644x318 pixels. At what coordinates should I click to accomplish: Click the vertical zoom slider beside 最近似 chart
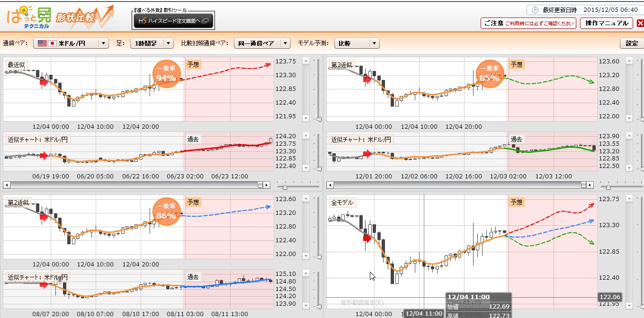coord(319,118)
